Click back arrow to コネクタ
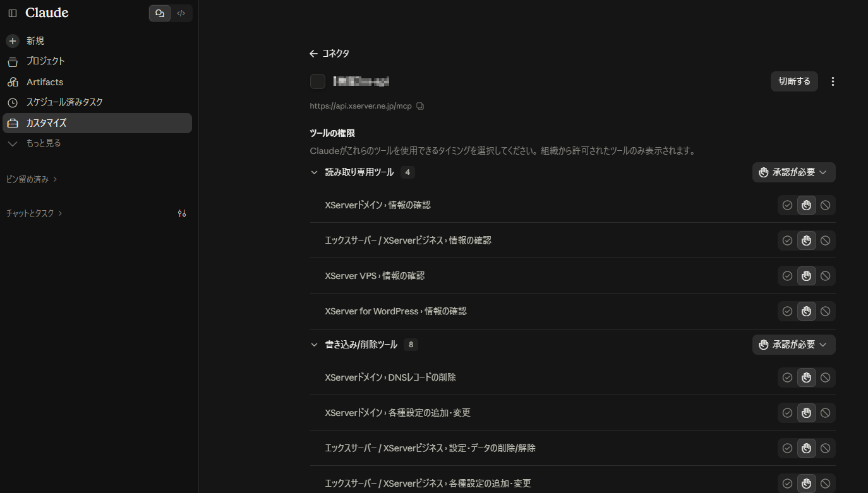 coord(313,54)
